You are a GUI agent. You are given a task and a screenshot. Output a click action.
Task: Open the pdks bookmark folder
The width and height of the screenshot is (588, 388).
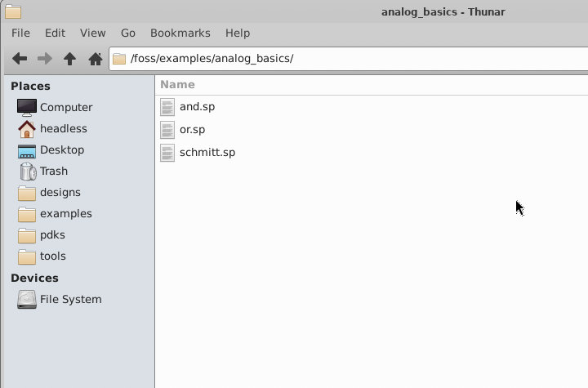point(52,235)
